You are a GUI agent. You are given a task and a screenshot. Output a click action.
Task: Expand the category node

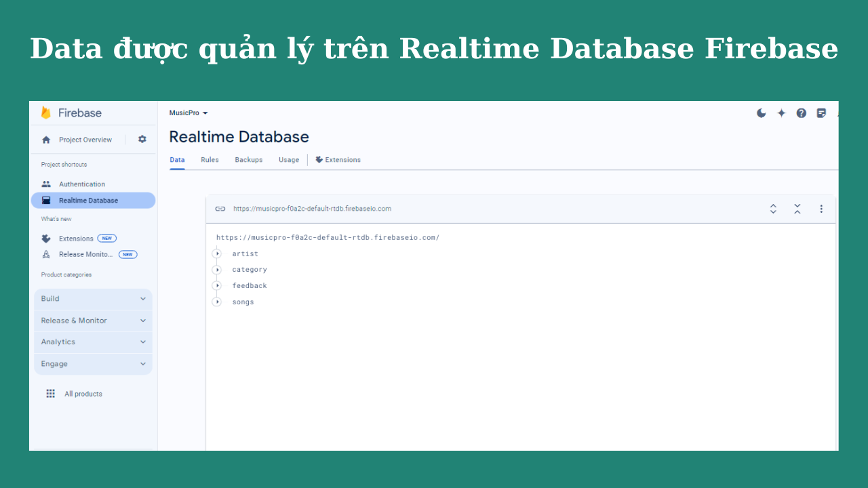(217, 270)
